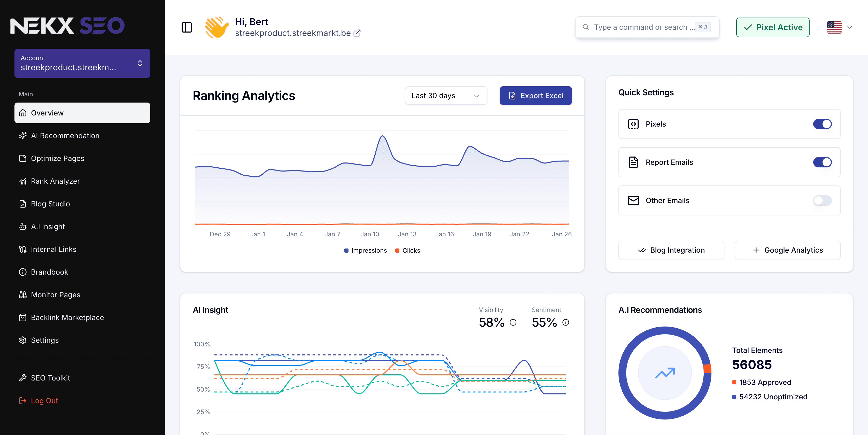Click the search magnifier icon
The width and height of the screenshot is (868, 435).
point(586,27)
